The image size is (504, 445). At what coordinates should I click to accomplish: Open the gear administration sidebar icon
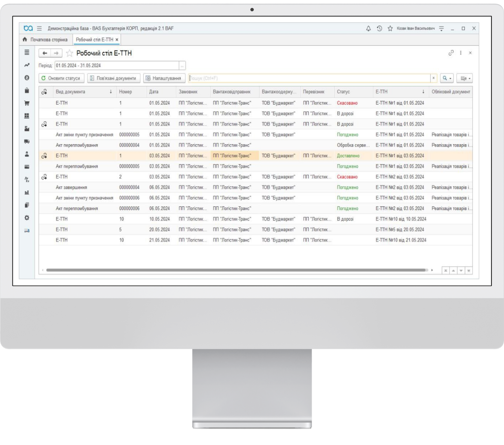click(x=27, y=218)
